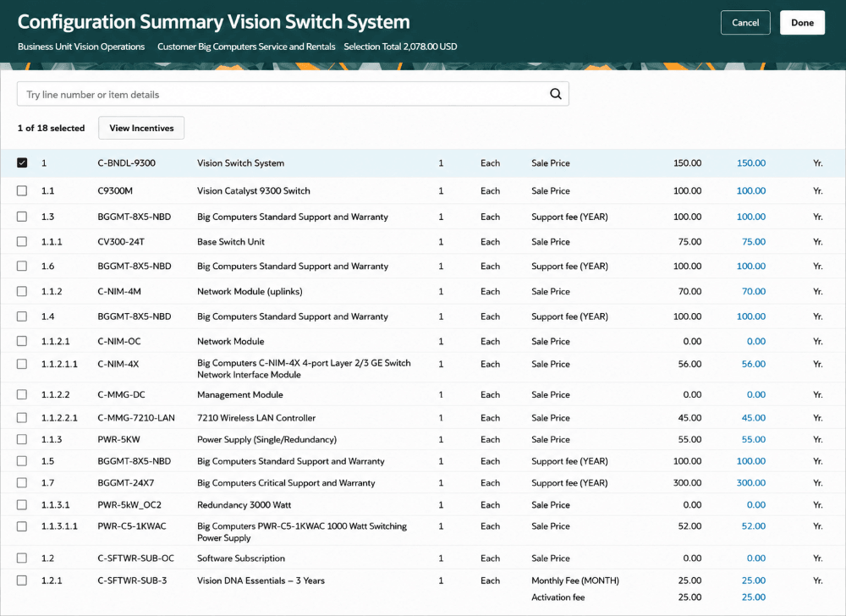Open the Monthly Fee 25.00 amount link

[754, 580]
